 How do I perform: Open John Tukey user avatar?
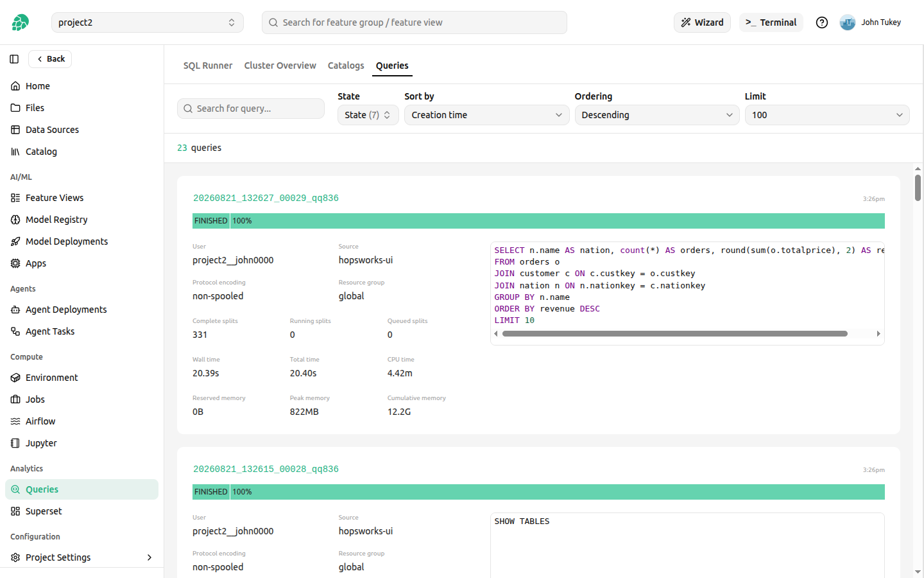tap(848, 22)
